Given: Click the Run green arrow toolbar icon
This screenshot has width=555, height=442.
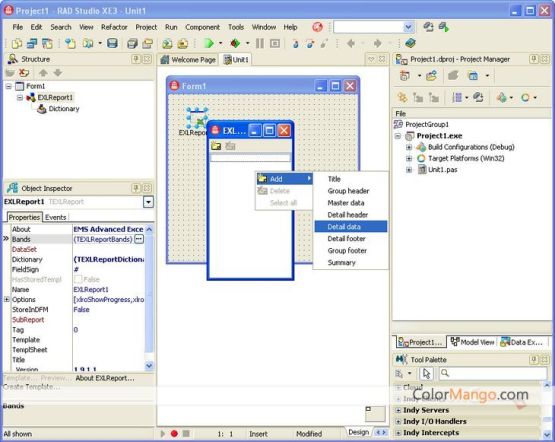Looking at the screenshot, I should (209, 44).
